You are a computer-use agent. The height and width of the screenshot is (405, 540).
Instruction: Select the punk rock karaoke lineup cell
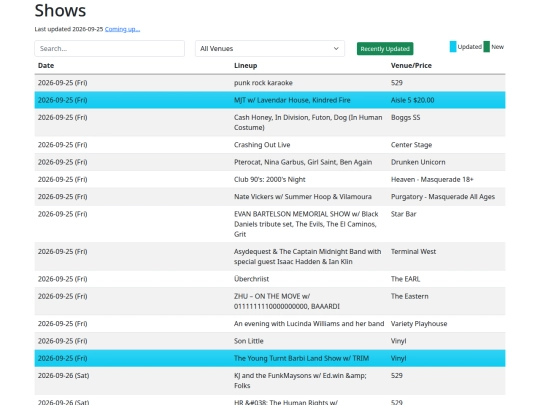click(263, 83)
